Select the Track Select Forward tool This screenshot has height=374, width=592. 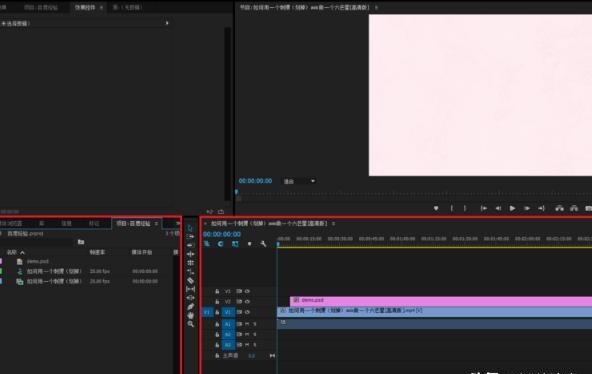coord(190,237)
